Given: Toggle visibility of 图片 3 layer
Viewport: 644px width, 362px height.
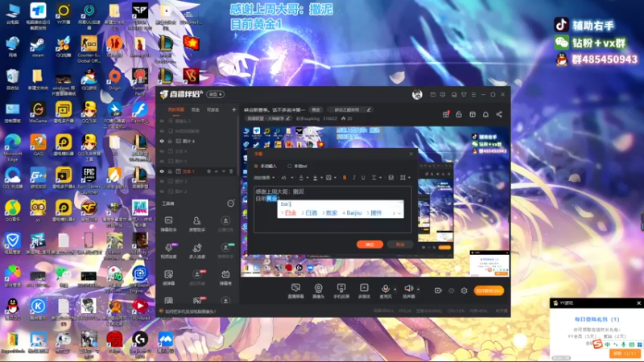Looking at the screenshot, I should 162,182.
